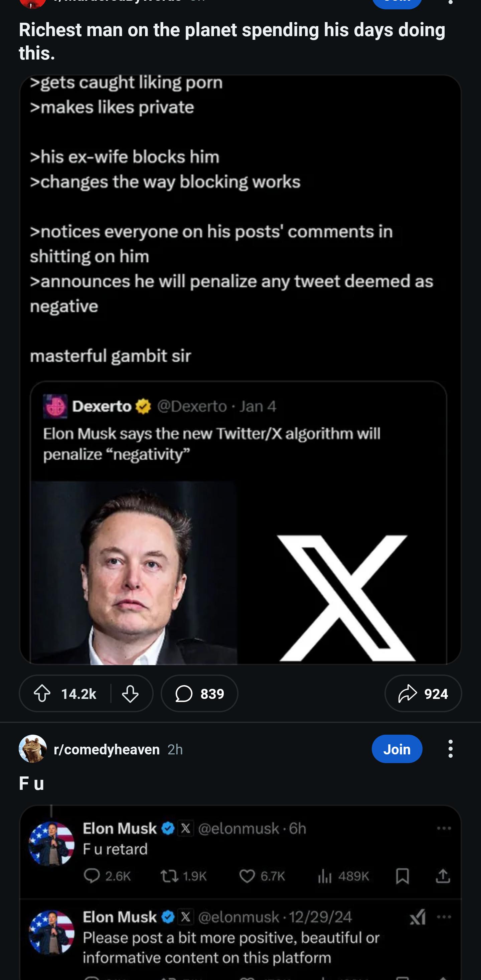Screen dimensions: 481x980
Task: Click the reply bubble showing 2.6K
Action: tap(92, 876)
